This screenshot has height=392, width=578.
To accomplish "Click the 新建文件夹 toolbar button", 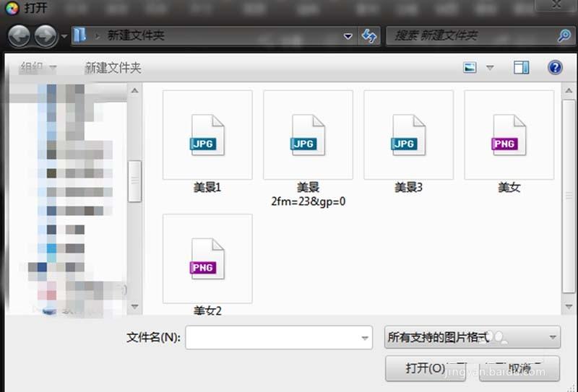I will [x=113, y=68].
